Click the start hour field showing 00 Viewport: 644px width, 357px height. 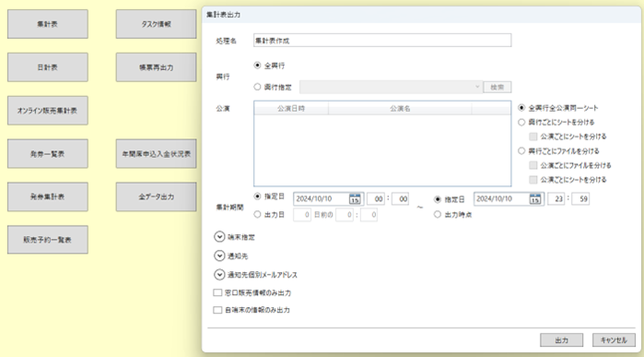coord(375,199)
